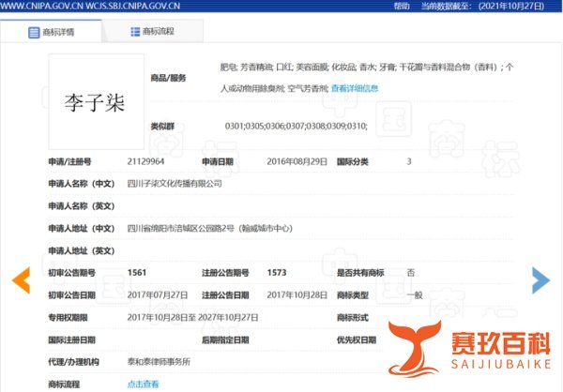563x392 pixels.
Task: Select applicant name 四川子柒文化传播有限公司
Action: tap(175, 184)
